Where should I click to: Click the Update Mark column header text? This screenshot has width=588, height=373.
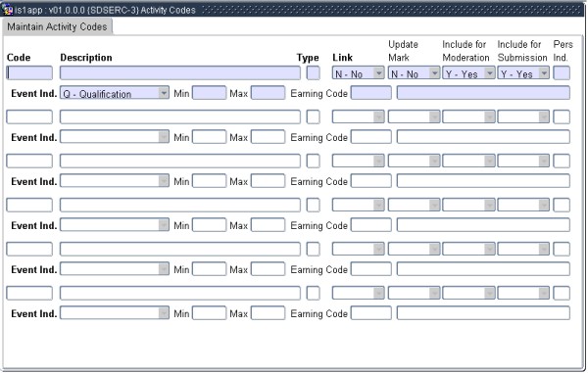403,51
